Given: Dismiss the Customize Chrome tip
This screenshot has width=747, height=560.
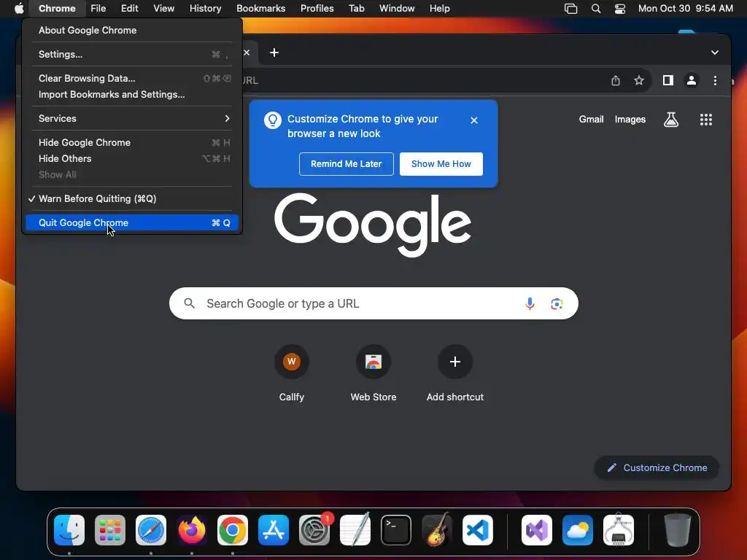Looking at the screenshot, I should click(x=473, y=120).
